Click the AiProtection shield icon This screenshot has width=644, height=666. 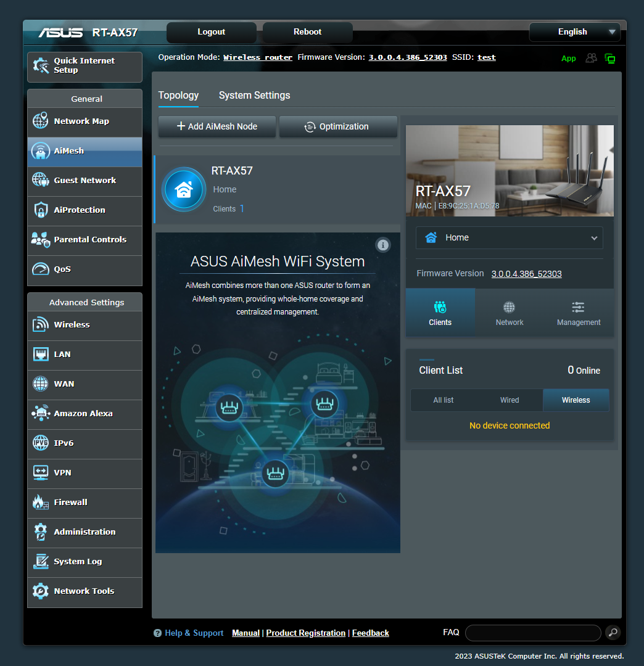(x=41, y=210)
